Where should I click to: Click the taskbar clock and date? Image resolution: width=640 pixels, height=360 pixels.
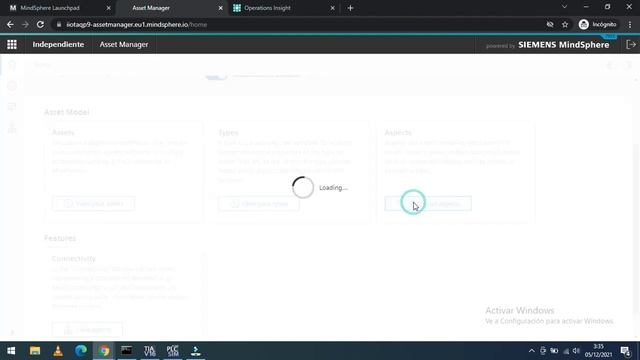coord(598,351)
